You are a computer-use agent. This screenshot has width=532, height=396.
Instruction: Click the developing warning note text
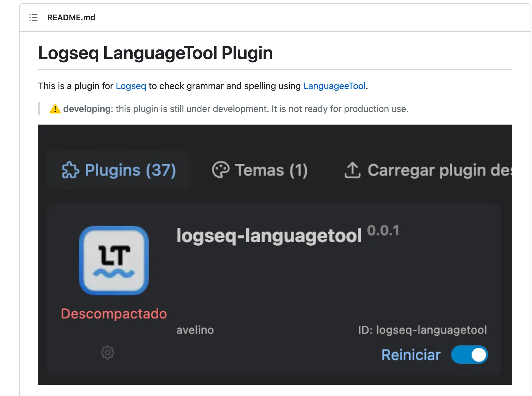(236, 109)
